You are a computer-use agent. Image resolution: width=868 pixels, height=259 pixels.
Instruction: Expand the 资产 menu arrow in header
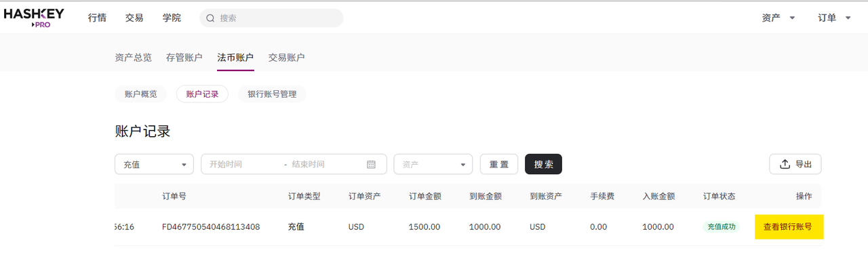click(792, 18)
